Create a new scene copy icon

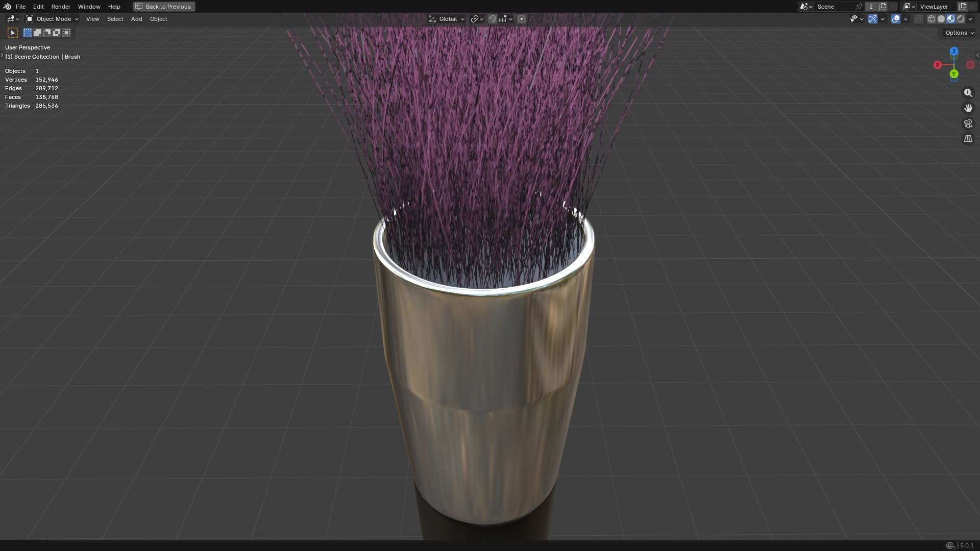coord(883,7)
